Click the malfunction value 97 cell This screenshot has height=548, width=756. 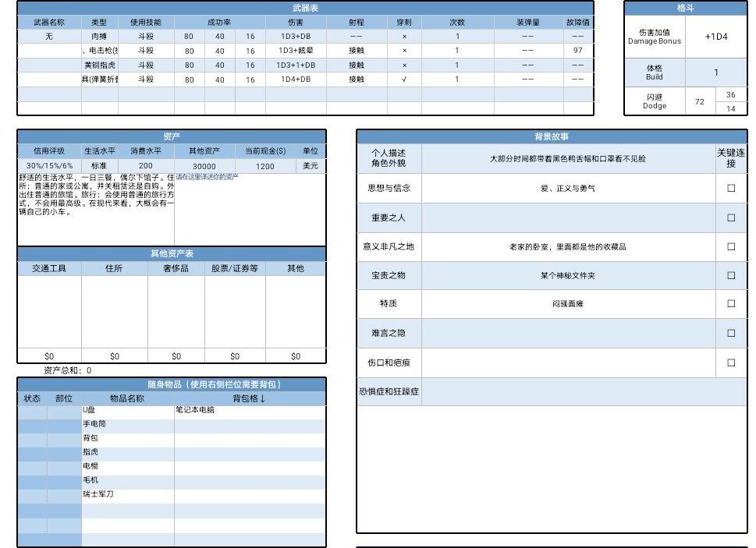(x=577, y=51)
